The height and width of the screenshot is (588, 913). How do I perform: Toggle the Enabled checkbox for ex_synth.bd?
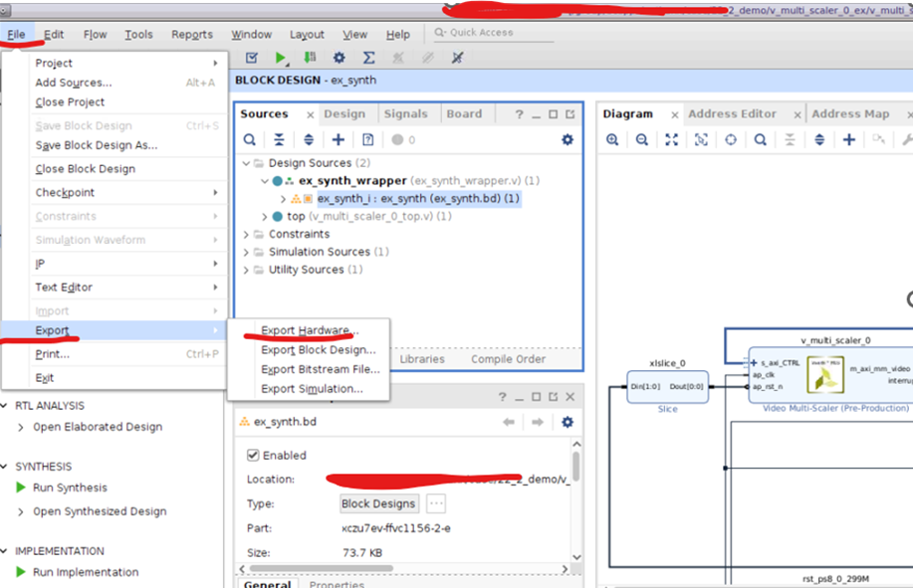[x=253, y=456]
